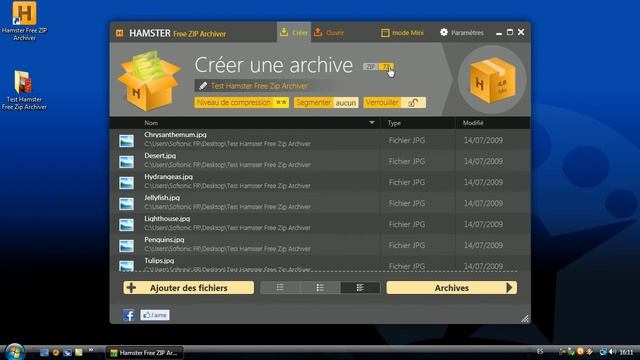640x360 pixels.
Task: Click the image icon of Desert.jpg
Action: pyautogui.click(x=127, y=162)
